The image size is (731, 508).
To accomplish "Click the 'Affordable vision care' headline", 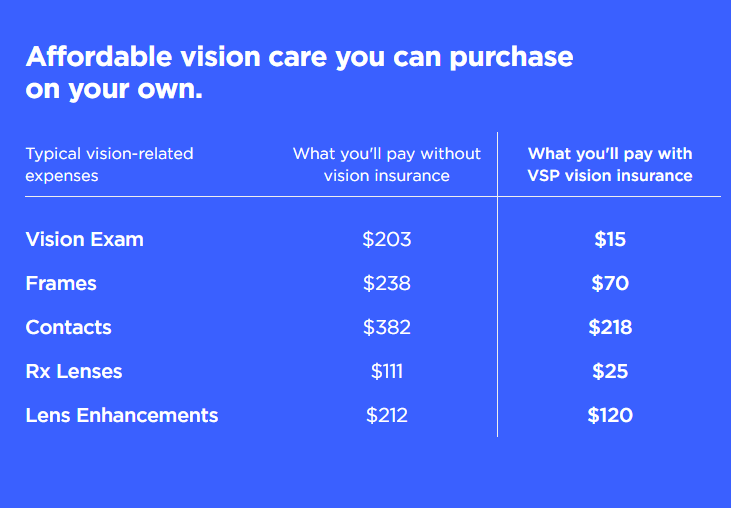I will (x=299, y=72).
